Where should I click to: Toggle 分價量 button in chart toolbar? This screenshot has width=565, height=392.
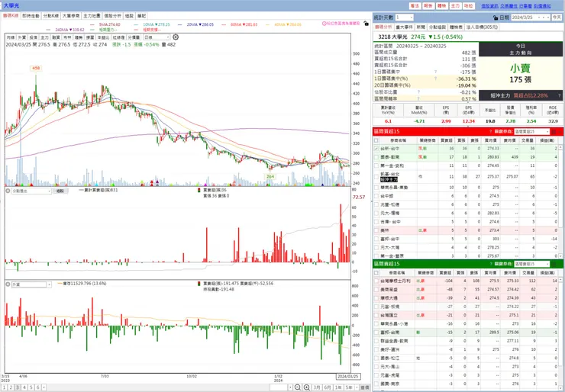pos(134,37)
